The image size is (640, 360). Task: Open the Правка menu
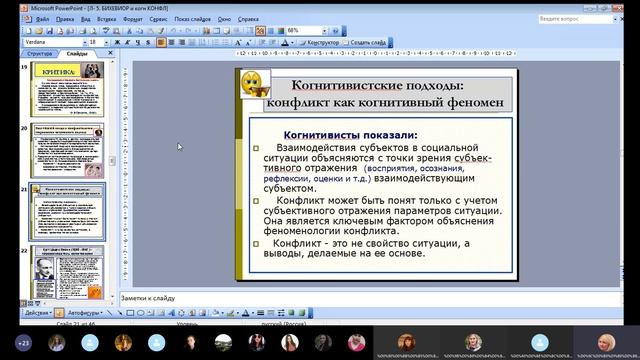65,19
